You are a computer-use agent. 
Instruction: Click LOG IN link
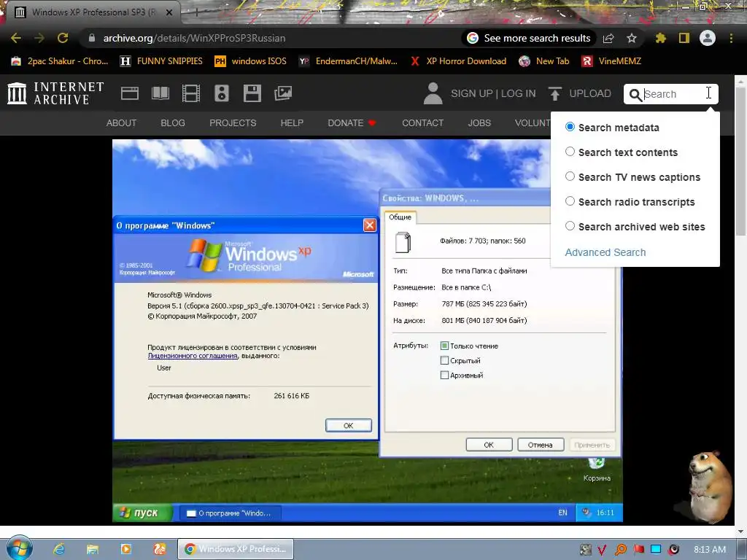[519, 93]
